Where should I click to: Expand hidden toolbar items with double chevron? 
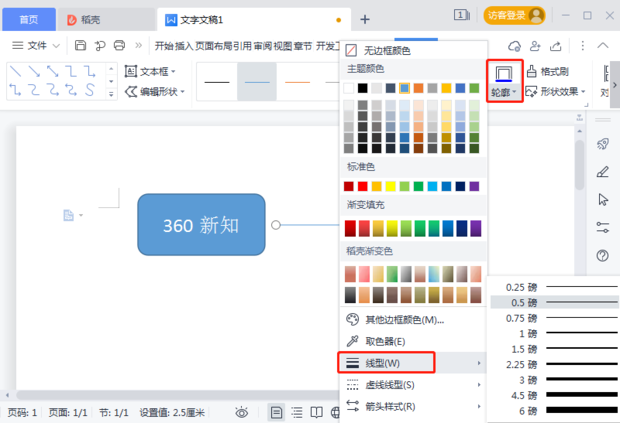(138, 45)
